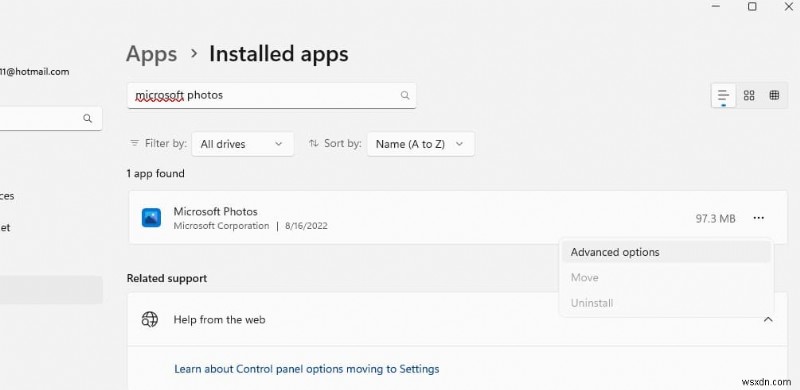Open Learn about Control panel options link
800x390 pixels.
[307, 369]
